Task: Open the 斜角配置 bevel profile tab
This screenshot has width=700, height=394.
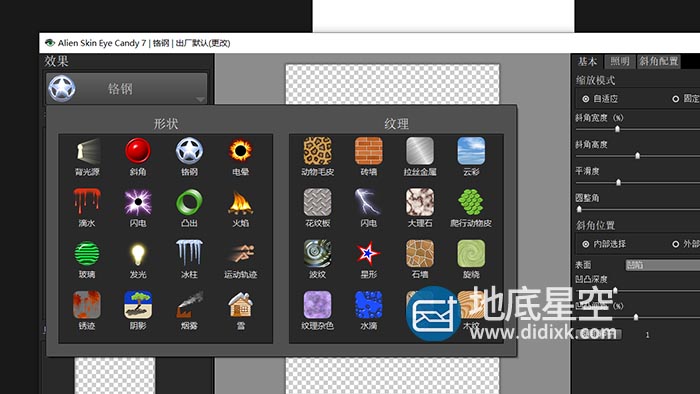Action: click(658, 61)
